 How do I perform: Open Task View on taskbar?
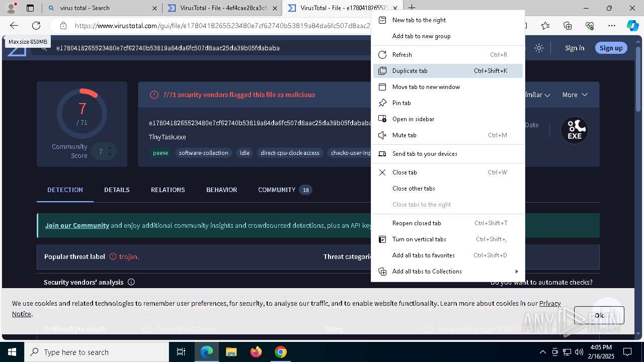181,352
